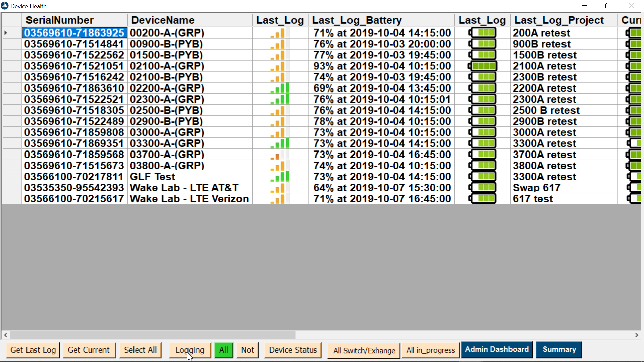
Task: Click the Device Health app icon in title bar
Action: (5, 6)
